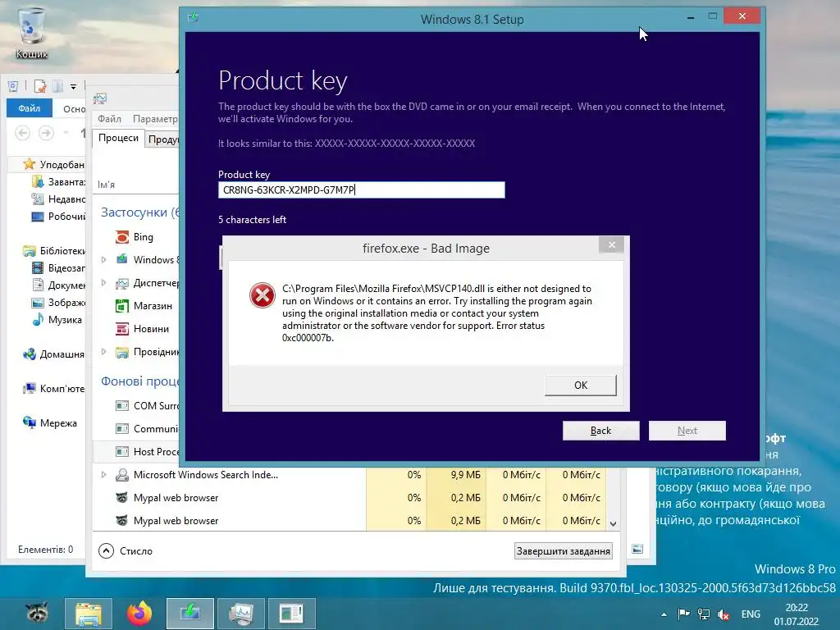Click Завершити завдання button
840x630 pixels.
[x=563, y=550]
